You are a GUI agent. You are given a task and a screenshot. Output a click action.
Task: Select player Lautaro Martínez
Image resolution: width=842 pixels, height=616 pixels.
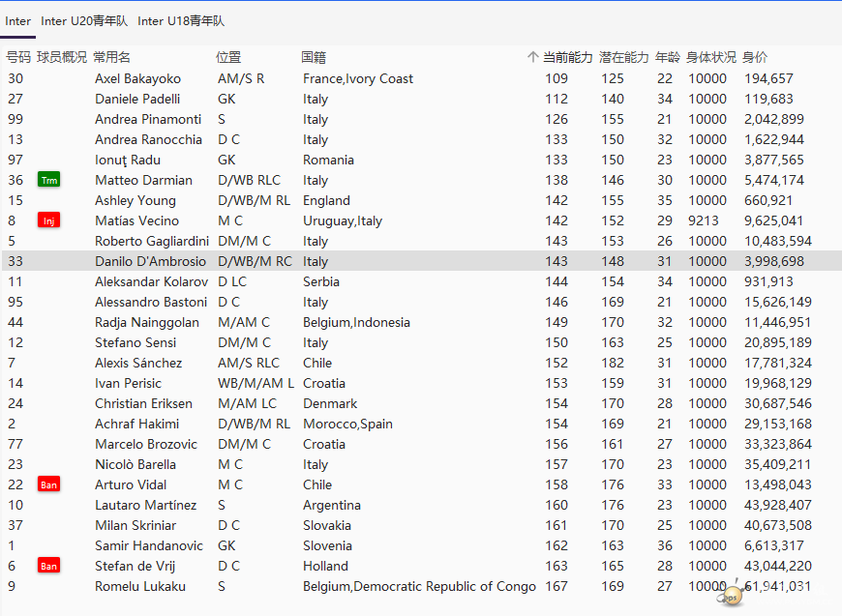click(145, 505)
